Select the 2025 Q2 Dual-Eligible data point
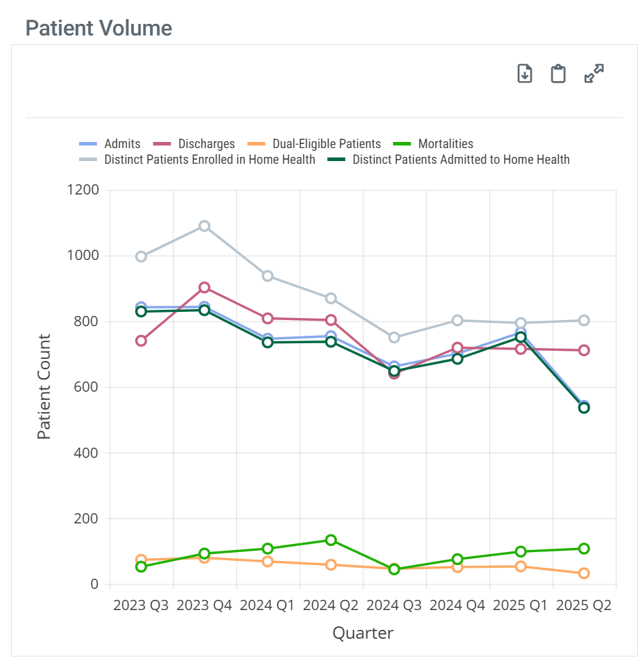The height and width of the screenshot is (664, 644). pos(584,573)
